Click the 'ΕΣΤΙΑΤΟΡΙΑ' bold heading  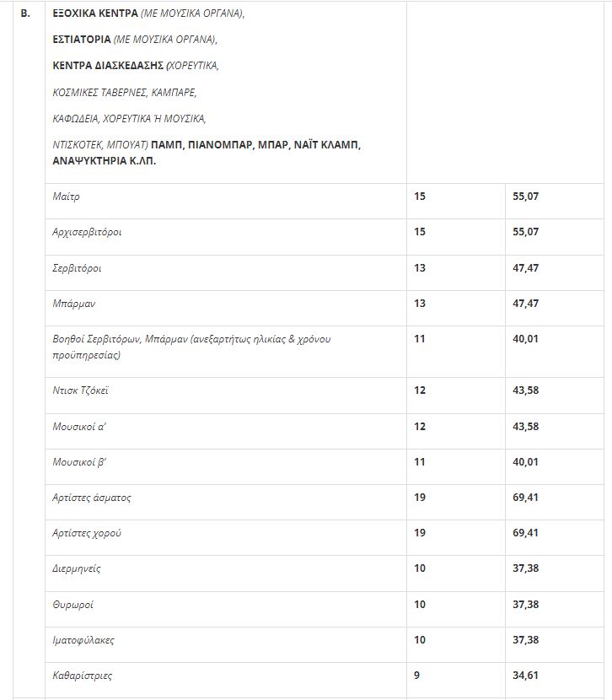pos(82,40)
